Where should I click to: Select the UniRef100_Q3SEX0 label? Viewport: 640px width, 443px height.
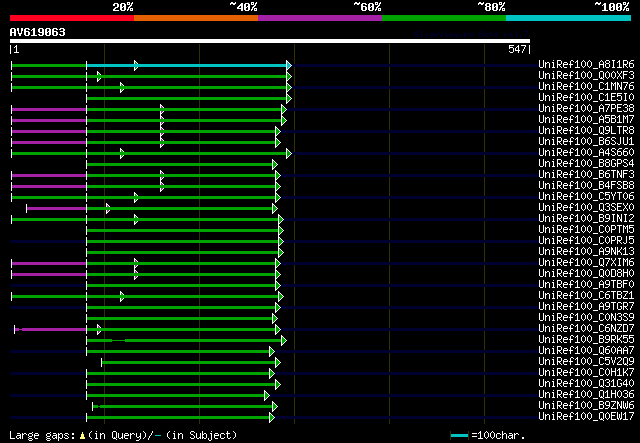tap(587, 208)
